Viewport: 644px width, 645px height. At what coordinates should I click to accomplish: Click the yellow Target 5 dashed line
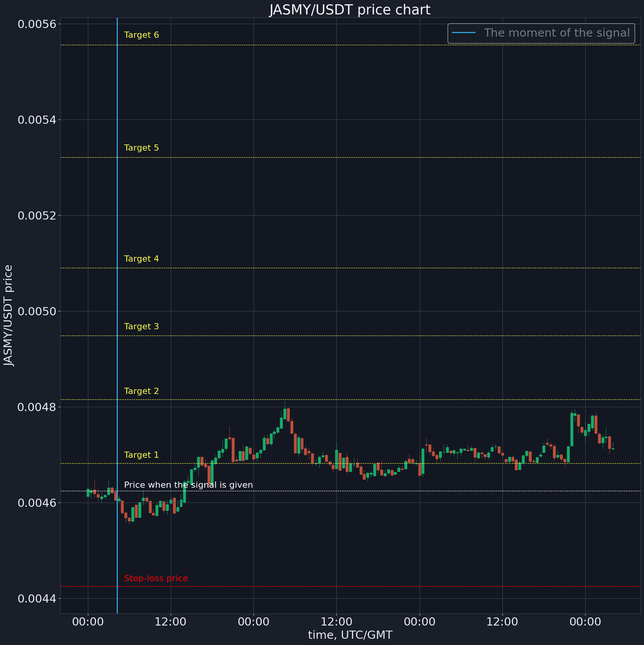[x=376, y=157]
